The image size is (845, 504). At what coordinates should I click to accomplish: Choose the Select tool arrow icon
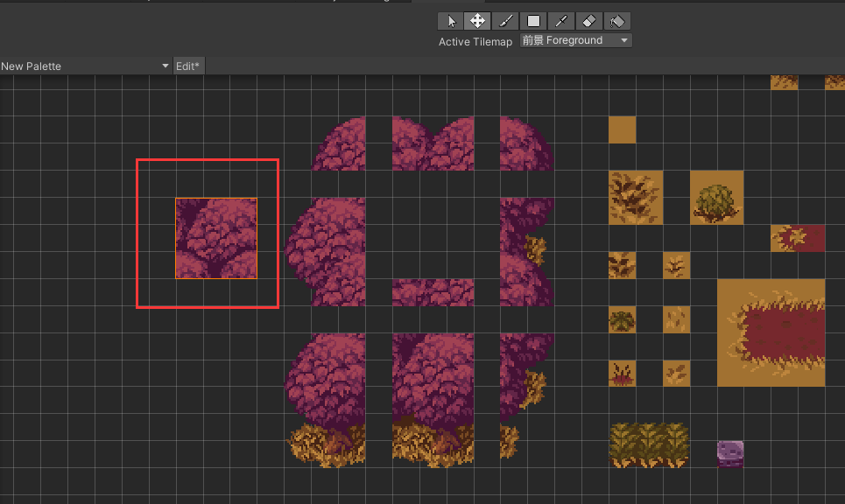(x=451, y=21)
